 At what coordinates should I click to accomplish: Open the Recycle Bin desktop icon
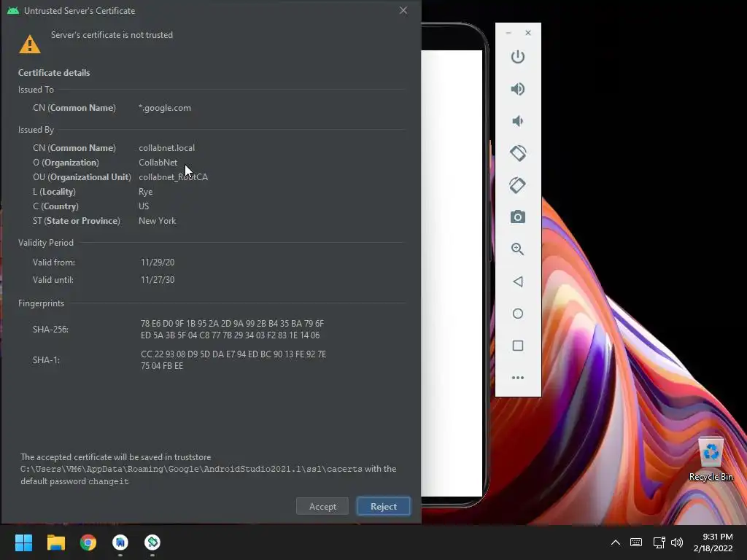(711, 459)
